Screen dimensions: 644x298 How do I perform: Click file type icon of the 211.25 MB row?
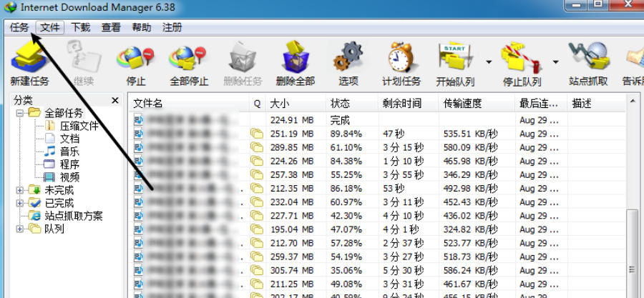click(138, 284)
